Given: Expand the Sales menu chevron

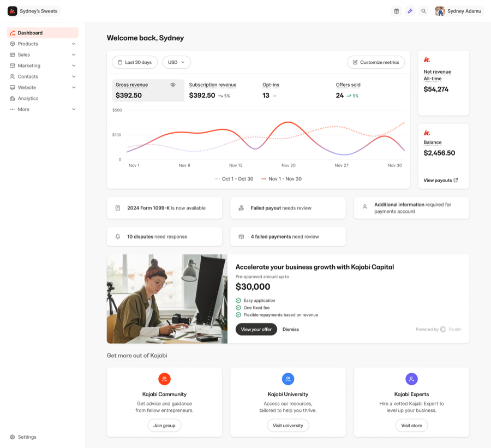Looking at the screenshot, I should 74,55.
